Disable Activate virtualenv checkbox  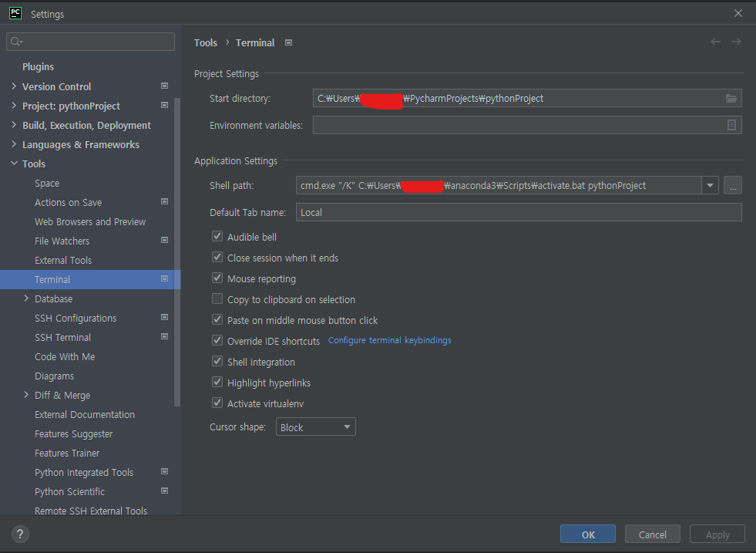click(217, 403)
